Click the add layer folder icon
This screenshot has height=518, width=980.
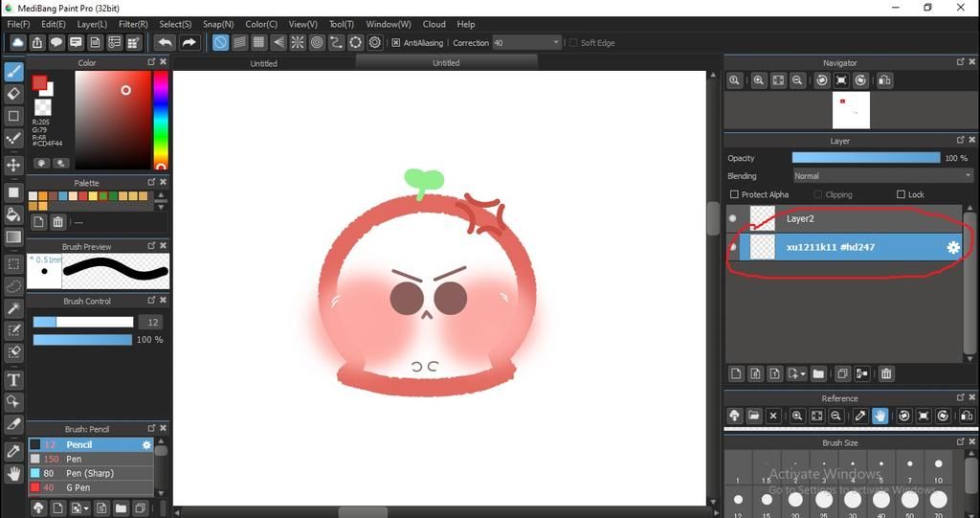click(x=818, y=374)
